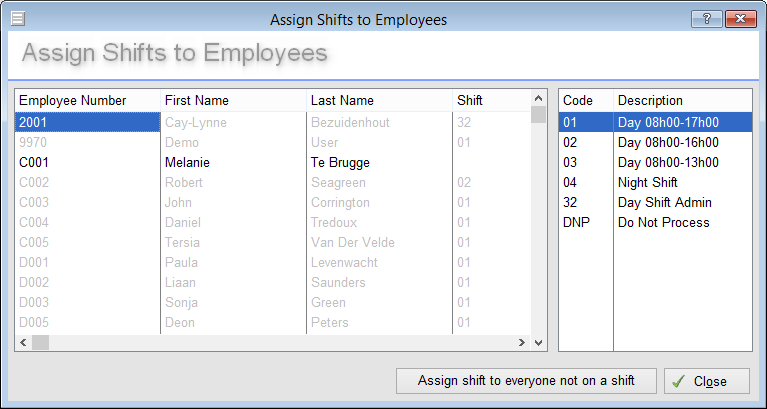Image resolution: width=767 pixels, height=409 pixels.
Task: Open the system menu icon in title bar
Action: [17, 19]
